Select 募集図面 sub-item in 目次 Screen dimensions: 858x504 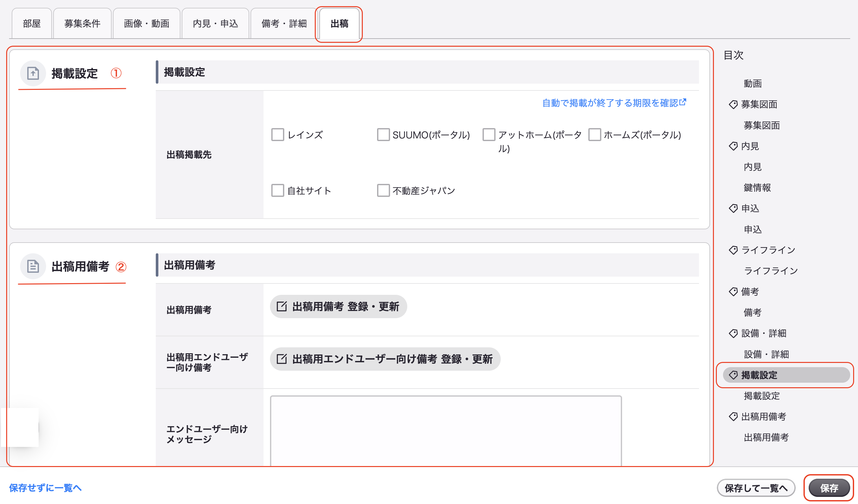762,125
